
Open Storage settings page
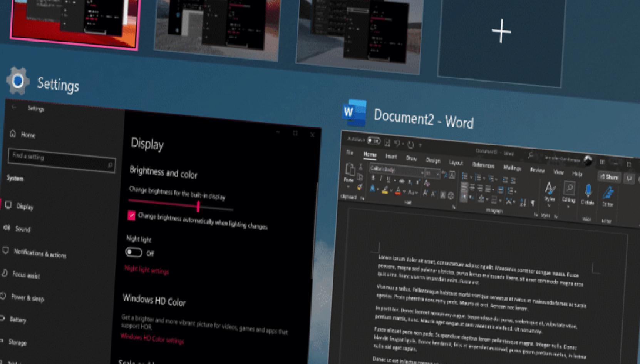coord(13,342)
